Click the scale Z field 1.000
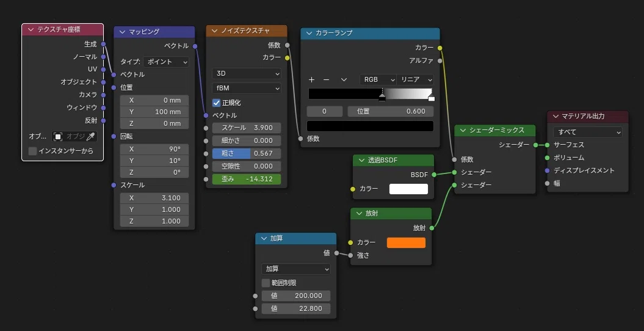Screen dimensions: 644x331 [154, 221]
